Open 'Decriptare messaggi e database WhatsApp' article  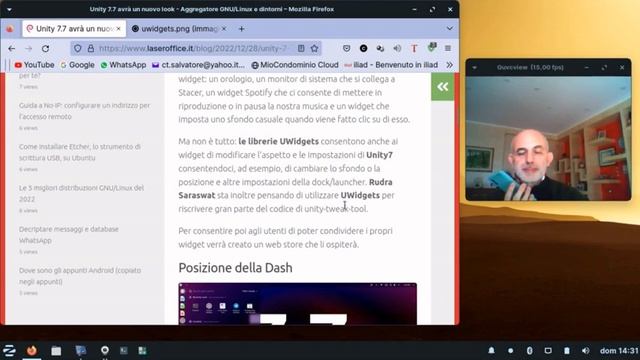[x=69, y=235]
